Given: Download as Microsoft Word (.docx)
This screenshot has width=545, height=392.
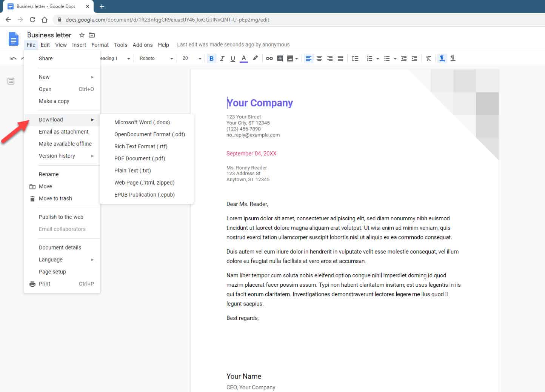Looking at the screenshot, I should (147, 122).
